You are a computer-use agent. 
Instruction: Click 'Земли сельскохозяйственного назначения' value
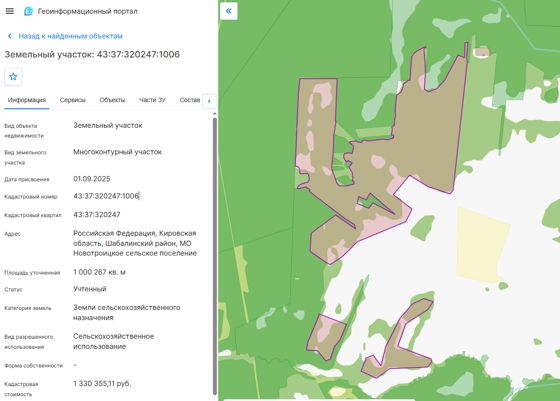(x=126, y=312)
